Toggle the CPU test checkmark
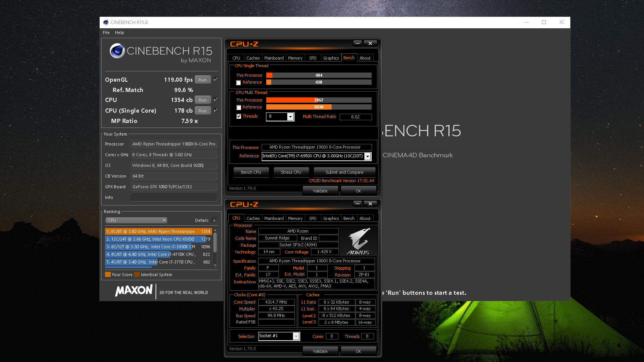Viewport: 644px width, 362px height. pyautogui.click(x=215, y=100)
